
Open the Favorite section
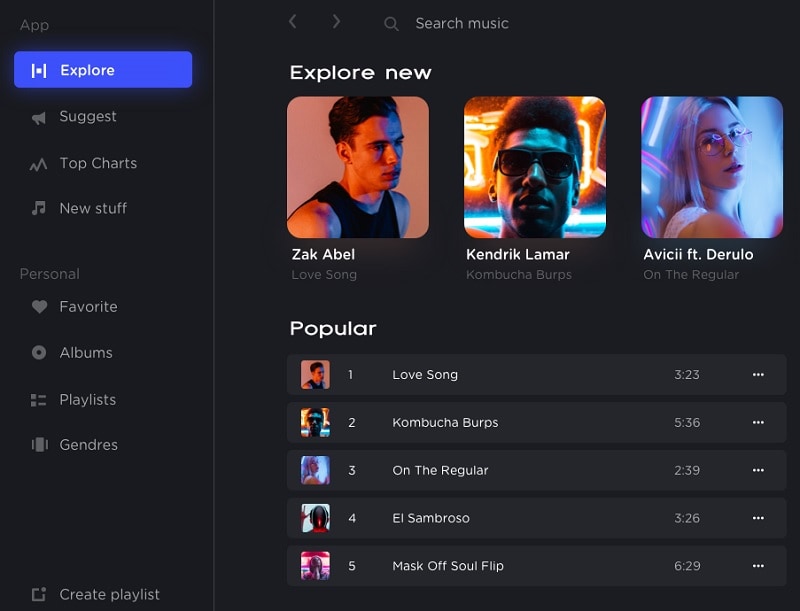pyautogui.click(x=88, y=307)
